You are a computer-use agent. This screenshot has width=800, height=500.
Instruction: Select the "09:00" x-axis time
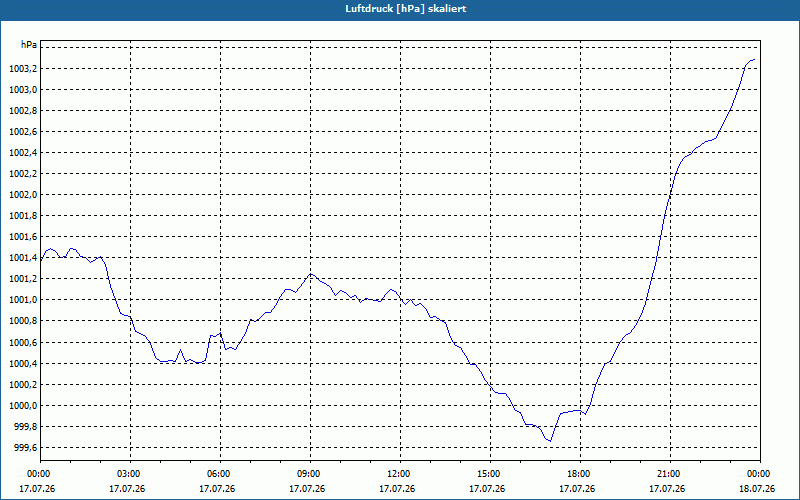point(308,474)
